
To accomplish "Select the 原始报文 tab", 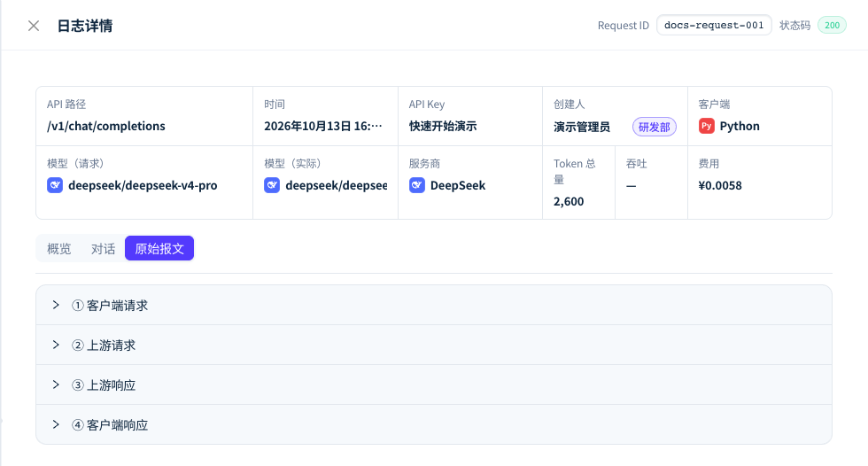I will pyautogui.click(x=159, y=248).
